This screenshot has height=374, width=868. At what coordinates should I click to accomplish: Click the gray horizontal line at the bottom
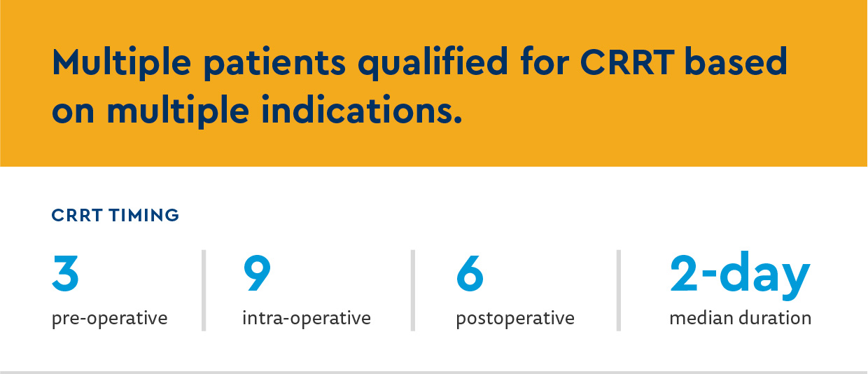pyautogui.click(x=434, y=372)
